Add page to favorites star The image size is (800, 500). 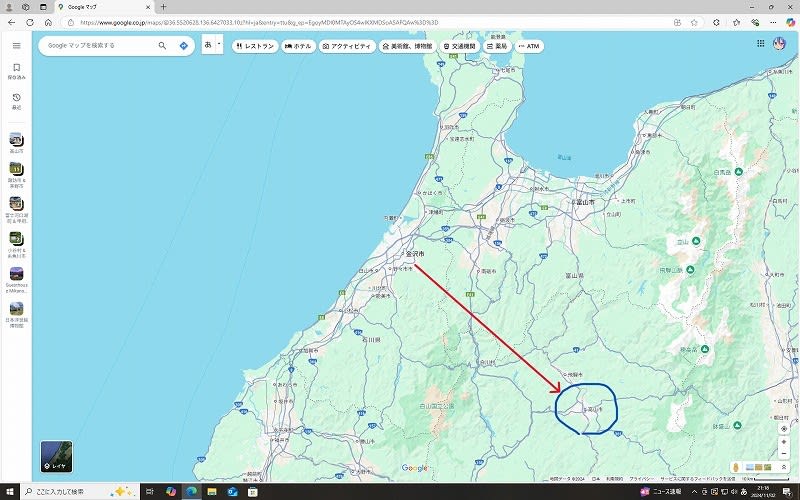tap(694, 22)
